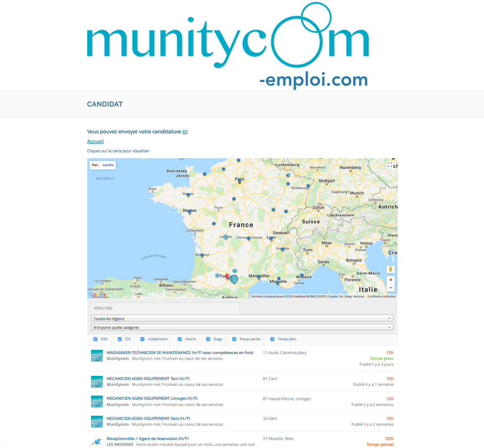This screenshot has width=484, height=448.
Task: Click 'Publié il y a 3 jours' text
Action: (376, 365)
